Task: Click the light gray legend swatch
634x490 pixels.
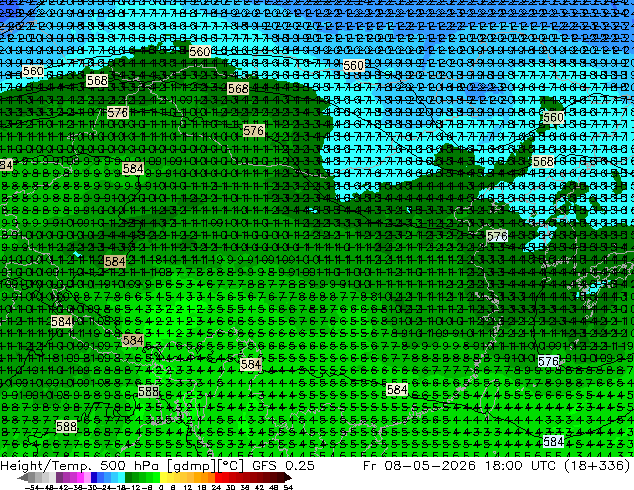Action: 52,478
